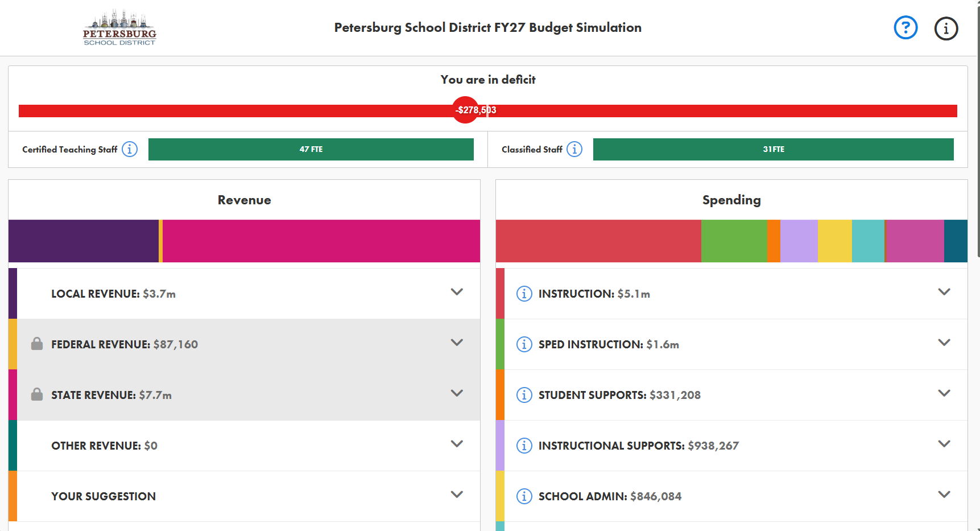Click the 31 FTE classified staff bar
The width and height of the screenshot is (980, 531).
click(x=773, y=149)
